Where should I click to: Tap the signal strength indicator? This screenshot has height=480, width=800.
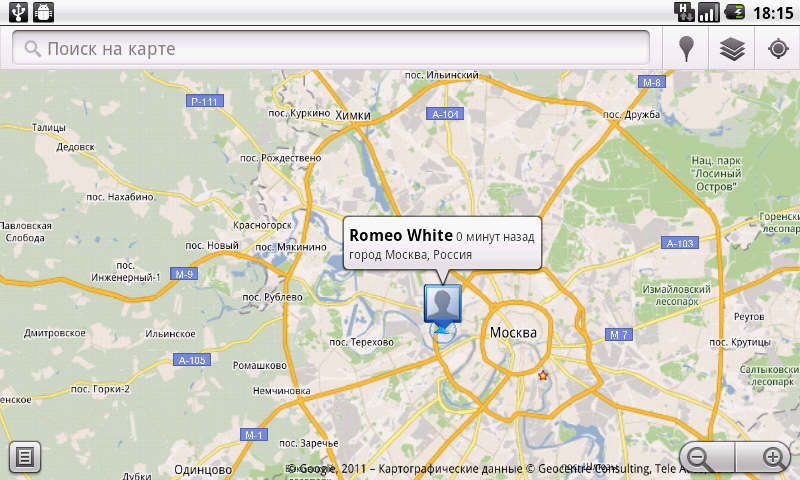pos(709,12)
